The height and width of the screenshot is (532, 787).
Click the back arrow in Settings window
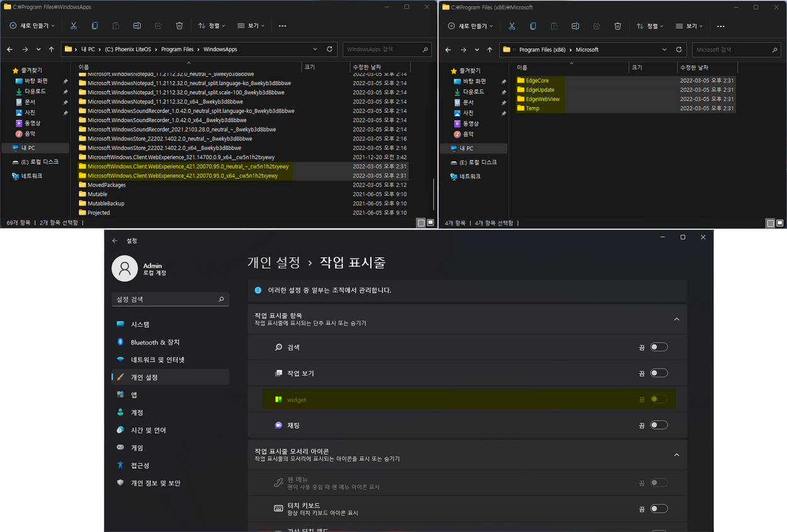tap(115, 241)
